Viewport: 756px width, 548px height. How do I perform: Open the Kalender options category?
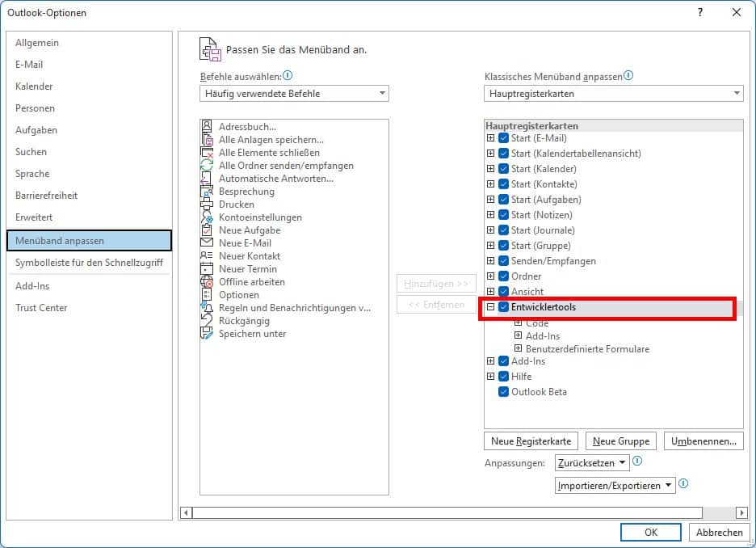34,86
